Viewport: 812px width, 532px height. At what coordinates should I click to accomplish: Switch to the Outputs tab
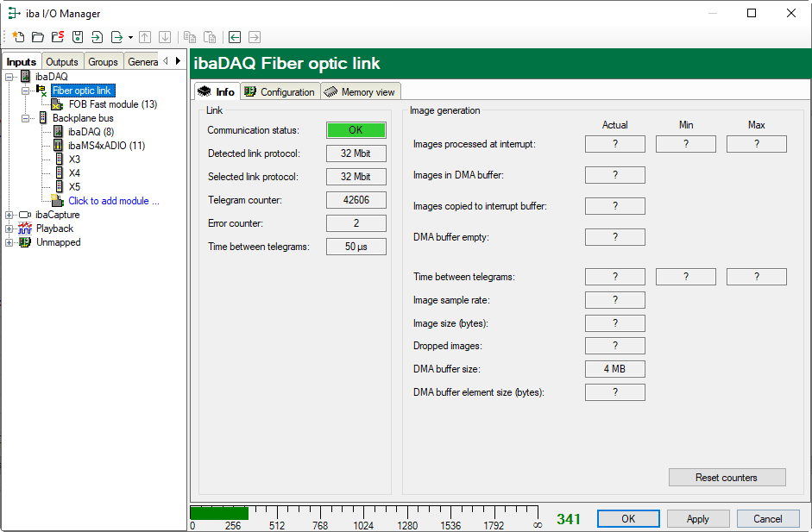coord(62,62)
